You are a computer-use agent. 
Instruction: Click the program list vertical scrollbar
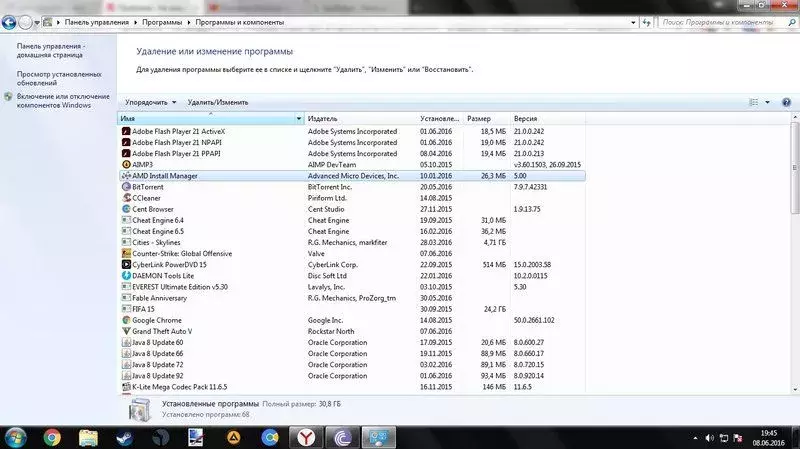coord(795,168)
